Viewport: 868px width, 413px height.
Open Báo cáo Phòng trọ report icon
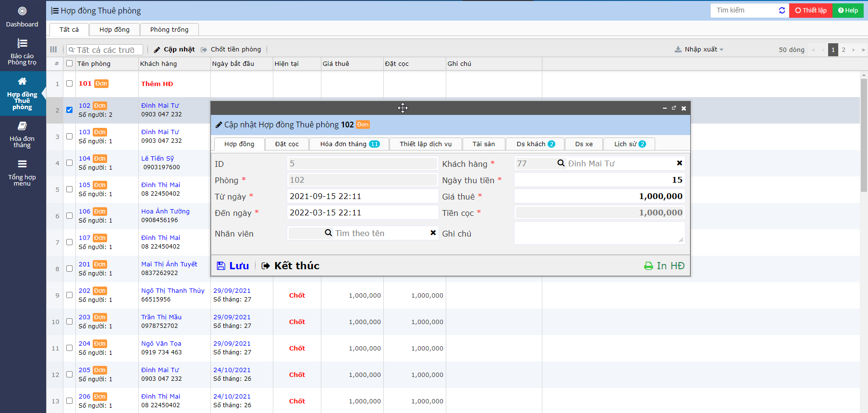point(22,44)
